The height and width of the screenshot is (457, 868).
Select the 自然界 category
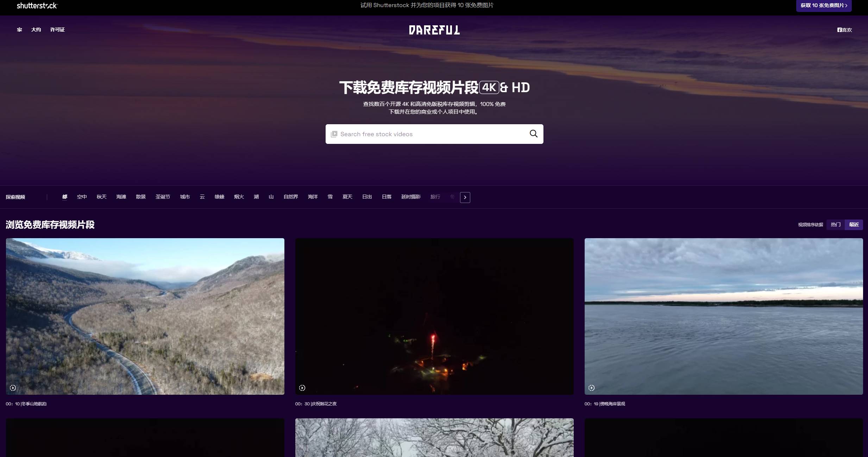pyautogui.click(x=291, y=197)
